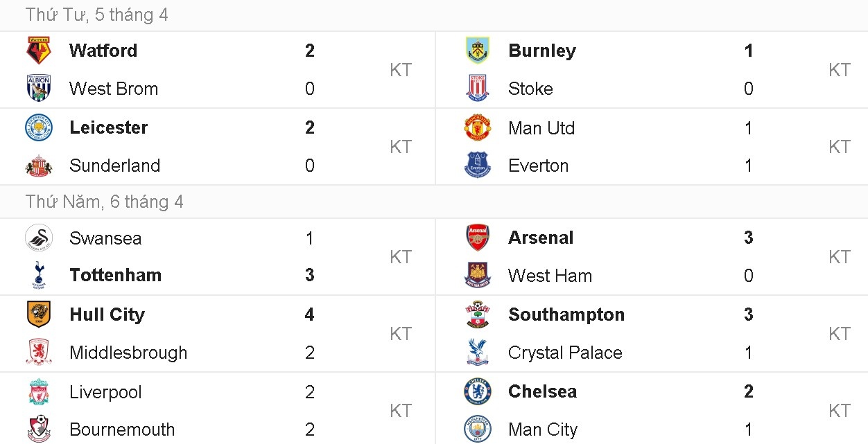Select the Man City team name
The width and height of the screenshot is (868, 444).
tap(543, 429)
